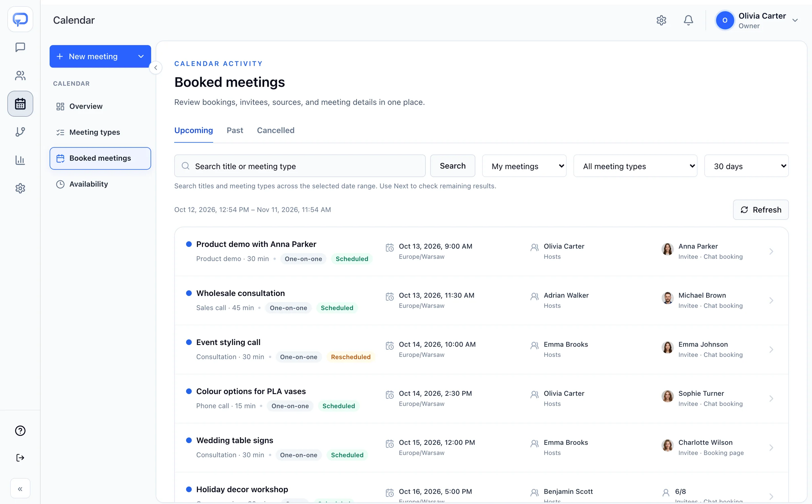This screenshot has width=812, height=504.
Task: Switch to the Past tab
Action: [235, 131]
